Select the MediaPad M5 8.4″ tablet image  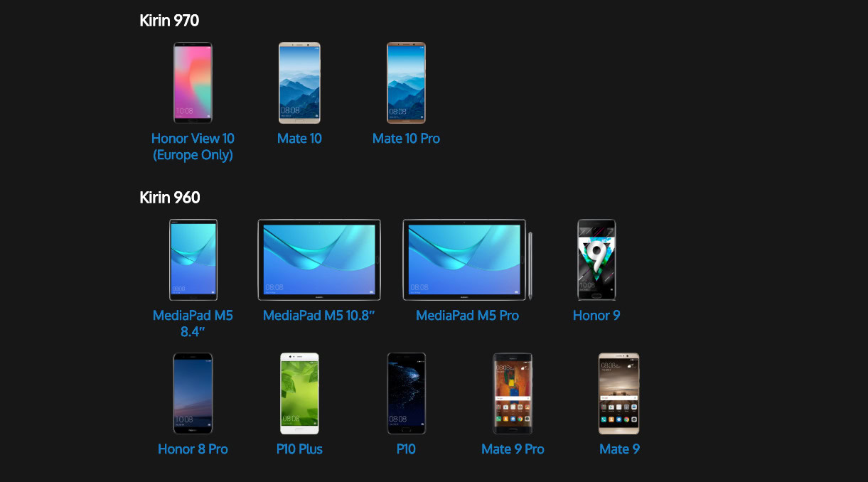tap(193, 259)
